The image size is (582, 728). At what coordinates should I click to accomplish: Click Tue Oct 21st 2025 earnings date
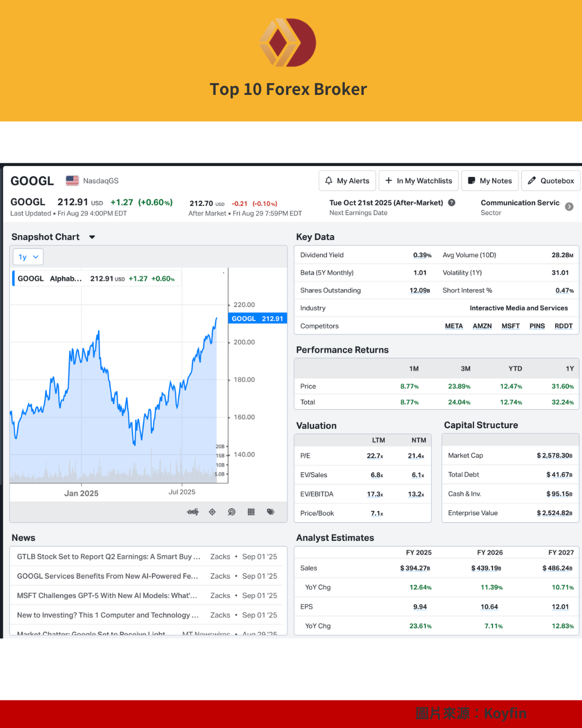coord(386,203)
